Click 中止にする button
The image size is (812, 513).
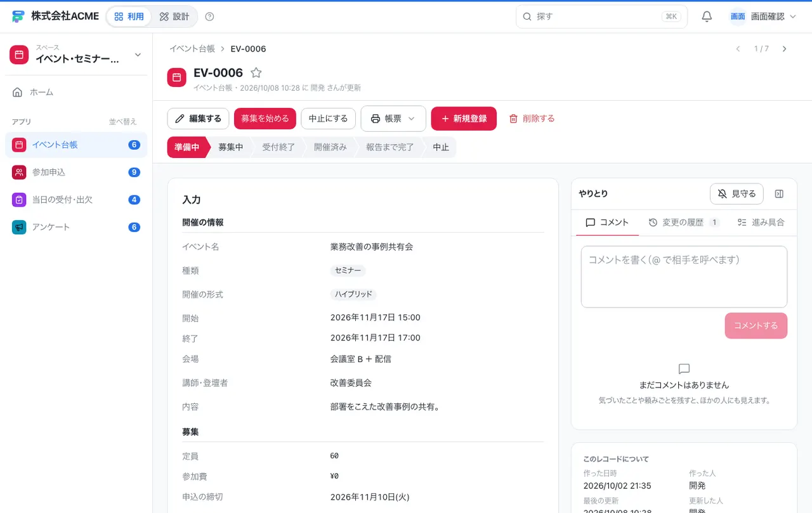click(x=328, y=119)
